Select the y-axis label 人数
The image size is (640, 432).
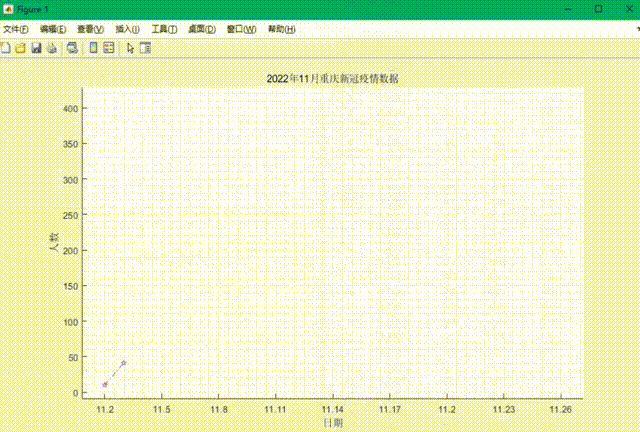point(54,242)
